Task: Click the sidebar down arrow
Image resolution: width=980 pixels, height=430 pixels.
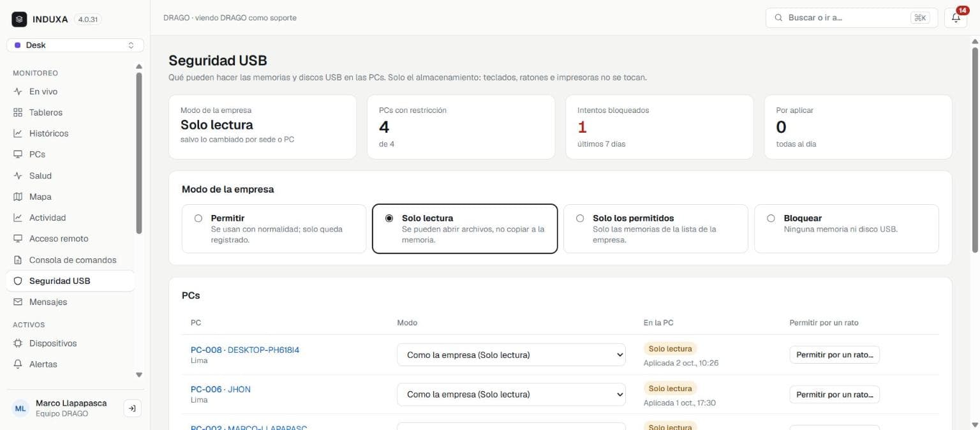Action: coord(139,375)
